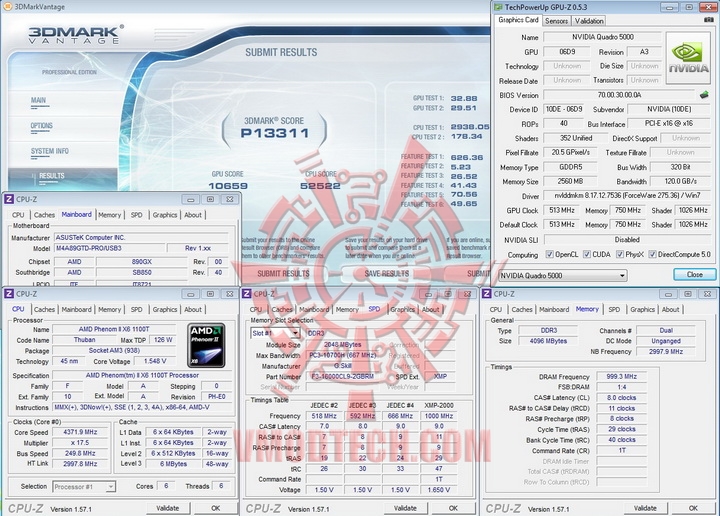The image size is (720, 516).
Task: Open the Processor #1 selection dropdown
Action: (84, 487)
